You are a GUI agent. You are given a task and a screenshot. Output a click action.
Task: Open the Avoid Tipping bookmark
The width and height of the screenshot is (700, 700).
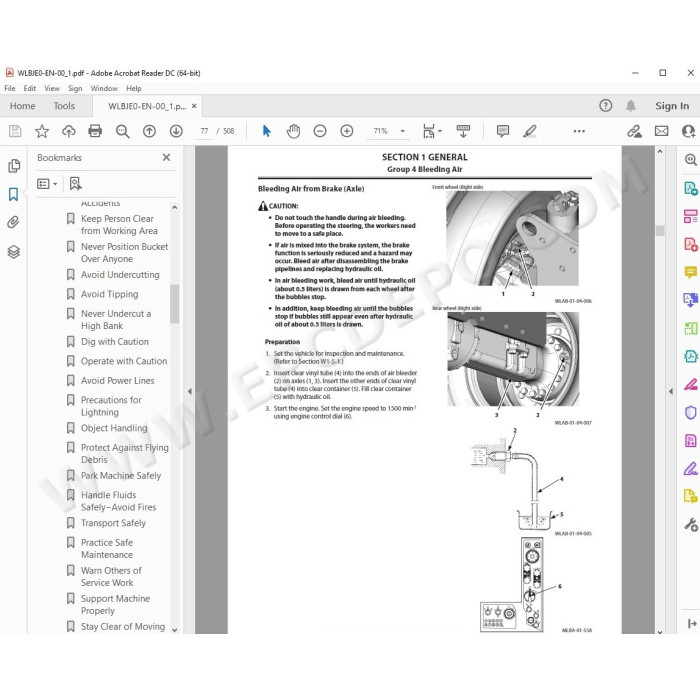pyautogui.click(x=109, y=294)
